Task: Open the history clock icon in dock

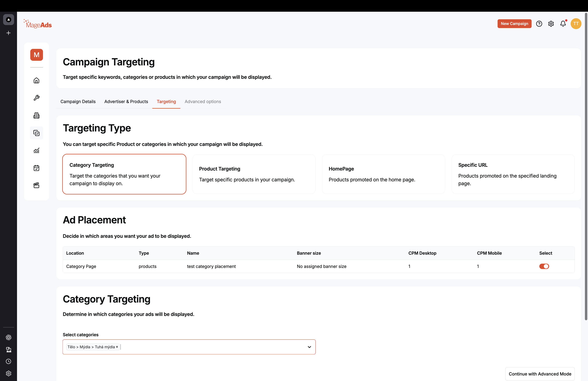Action: pyautogui.click(x=8, y=361)
